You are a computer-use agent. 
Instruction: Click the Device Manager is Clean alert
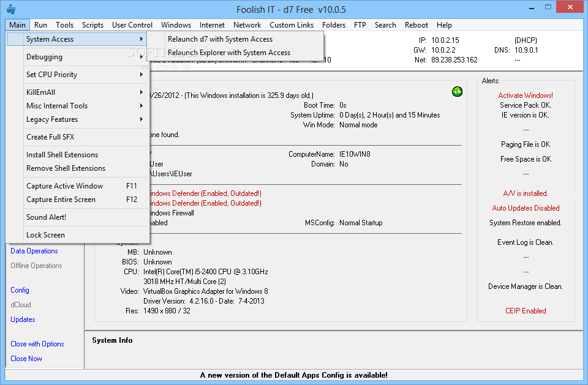pyautogui.click(x=526, y=286)
